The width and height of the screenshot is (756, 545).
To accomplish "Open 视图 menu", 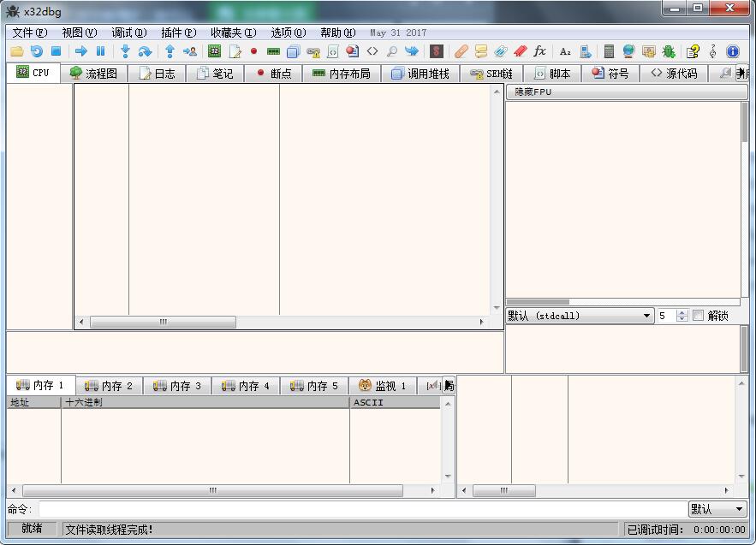I will tap(80, 33).
